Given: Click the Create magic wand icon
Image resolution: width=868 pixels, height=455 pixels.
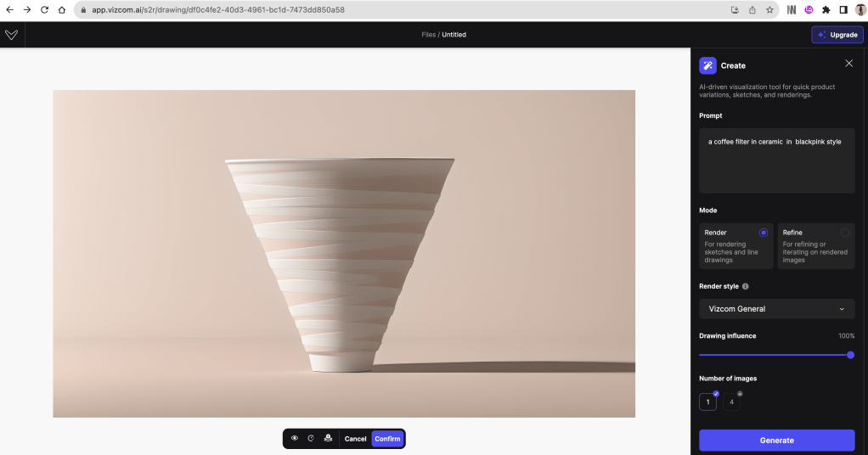Looking at the screenshot, I should point(707,65).
